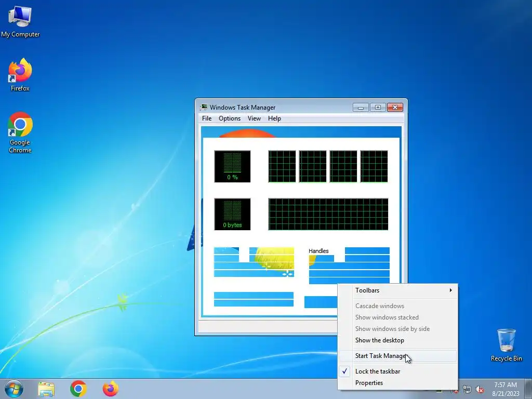Select the Google Chrome desktop shortcut
Image resolution: width=532 pixels, height=399 pixels.
[x=20, y=132]
